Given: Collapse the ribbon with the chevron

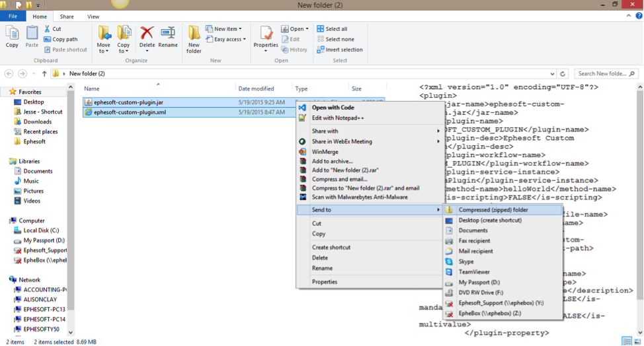Looking at the screenshot, I should pos(628,16).
